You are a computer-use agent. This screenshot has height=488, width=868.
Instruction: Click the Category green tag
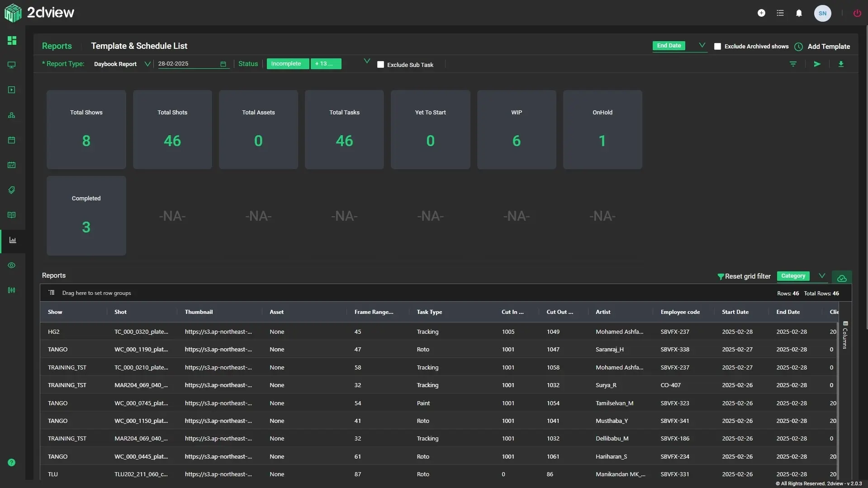coord(793,276)
